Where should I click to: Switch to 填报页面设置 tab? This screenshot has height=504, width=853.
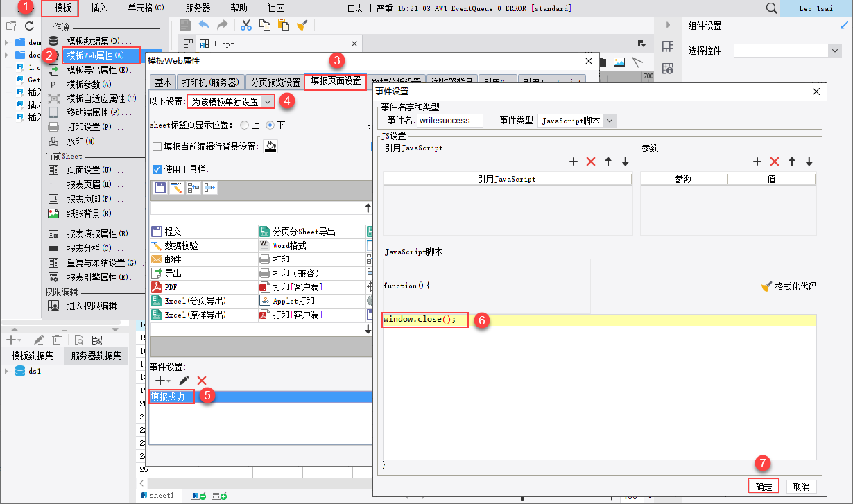(x=336, y=81)
